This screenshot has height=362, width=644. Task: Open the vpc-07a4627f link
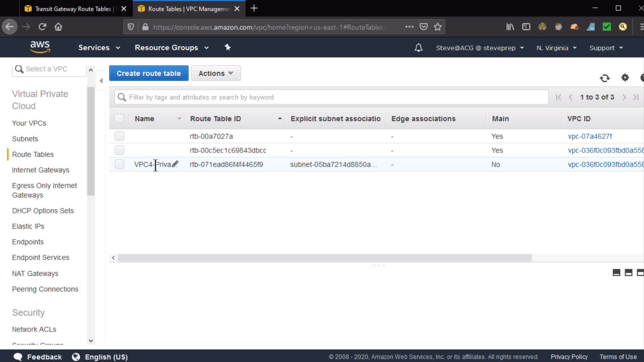(x=590, y=136)
